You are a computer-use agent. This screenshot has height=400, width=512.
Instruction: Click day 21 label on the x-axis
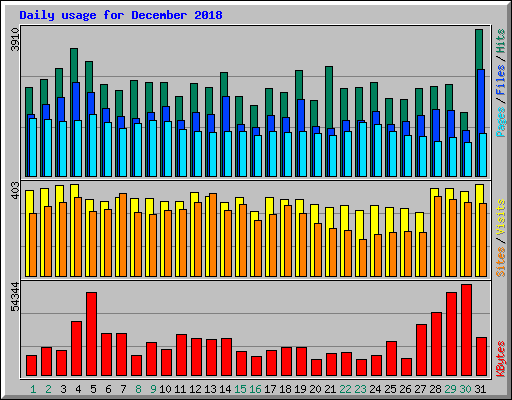[330, 389]
